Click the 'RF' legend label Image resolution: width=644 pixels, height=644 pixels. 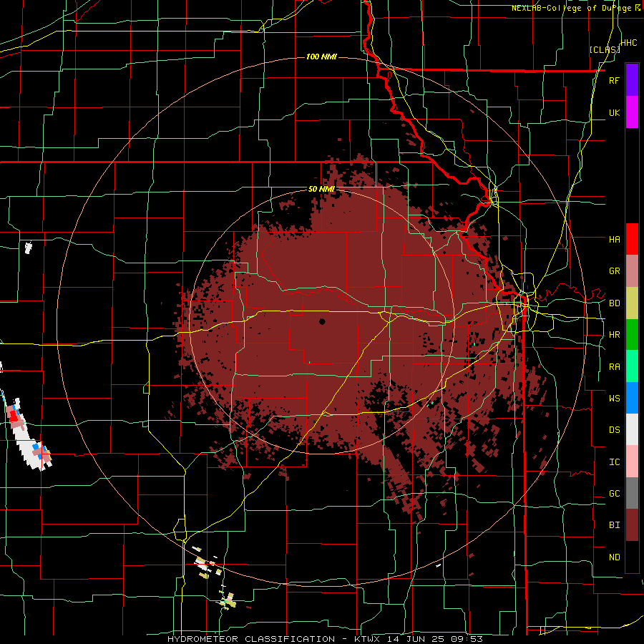pos(614,80)
